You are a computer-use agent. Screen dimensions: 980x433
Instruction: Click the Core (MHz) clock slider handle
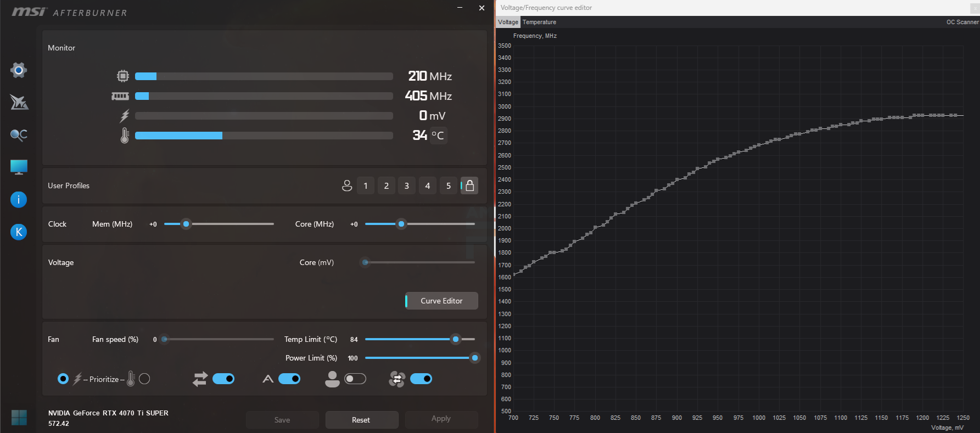[401, 224]
